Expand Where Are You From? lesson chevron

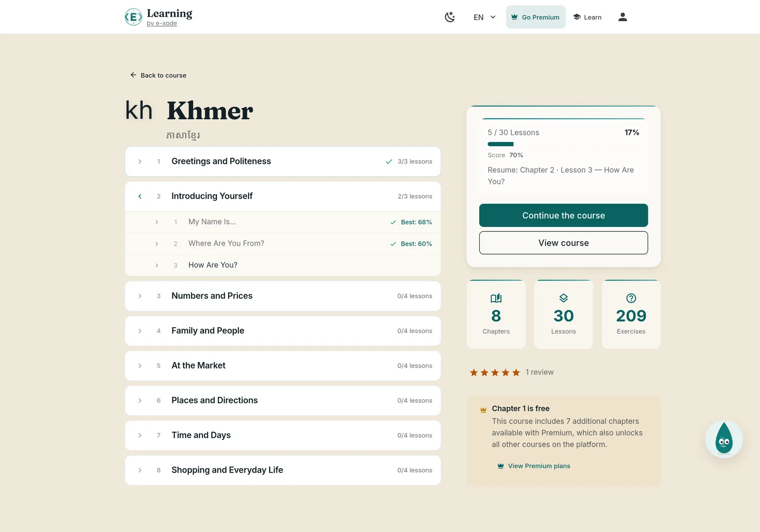tap(157, 244)
